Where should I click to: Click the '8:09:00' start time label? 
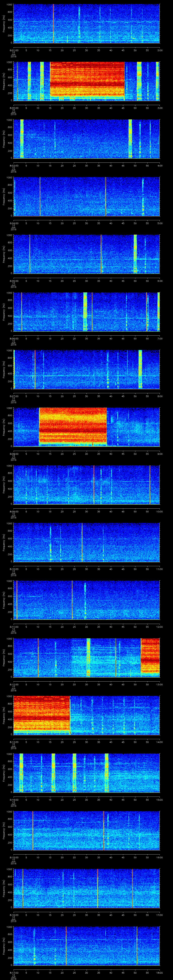click(x=14, y=511)
